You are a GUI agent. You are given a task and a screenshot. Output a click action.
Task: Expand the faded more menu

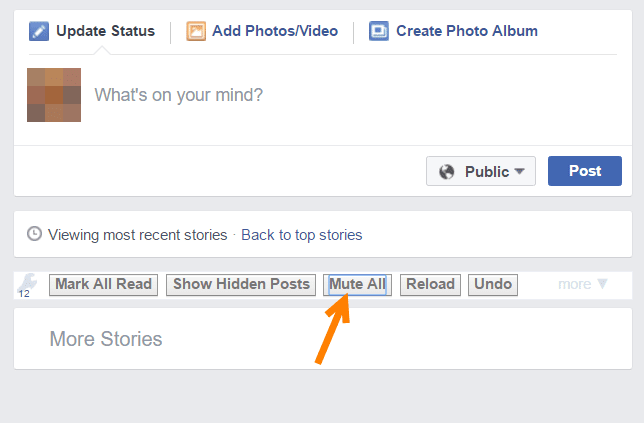582,284
